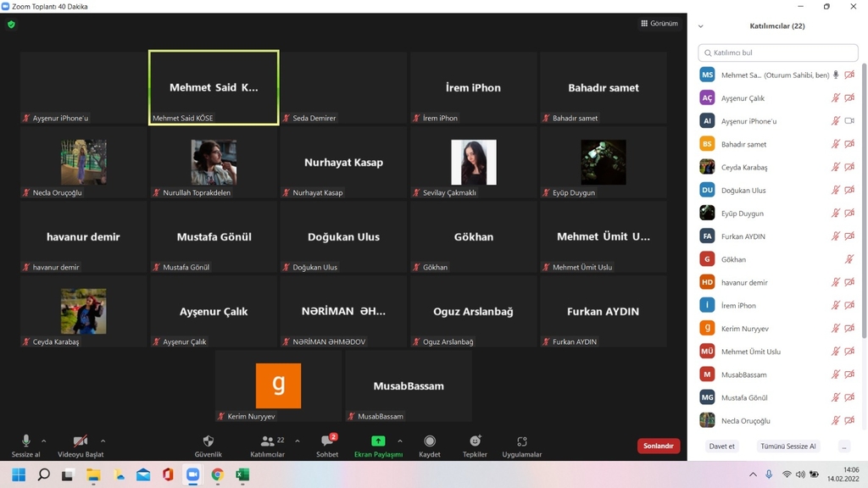This screenshot has width=868, height=488.
Task: Start recording with Kaydet
Action: coord(430,446)
